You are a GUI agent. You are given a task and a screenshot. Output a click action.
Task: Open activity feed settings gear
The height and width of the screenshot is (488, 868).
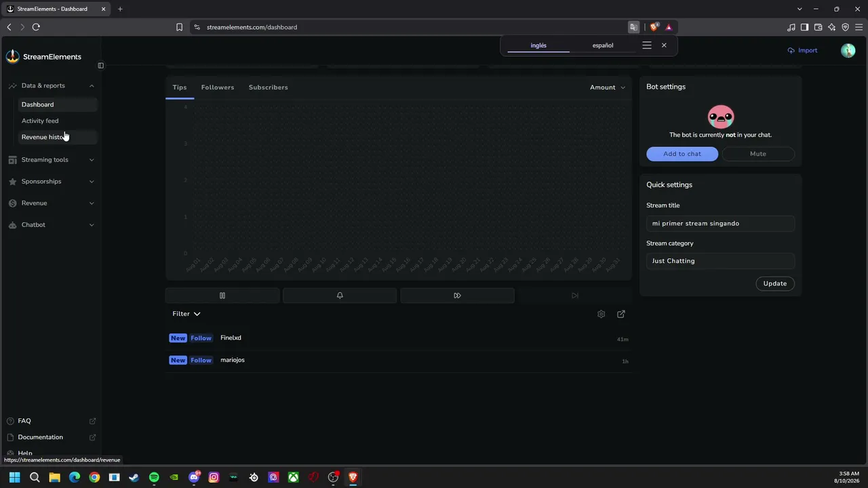(601, 314)
